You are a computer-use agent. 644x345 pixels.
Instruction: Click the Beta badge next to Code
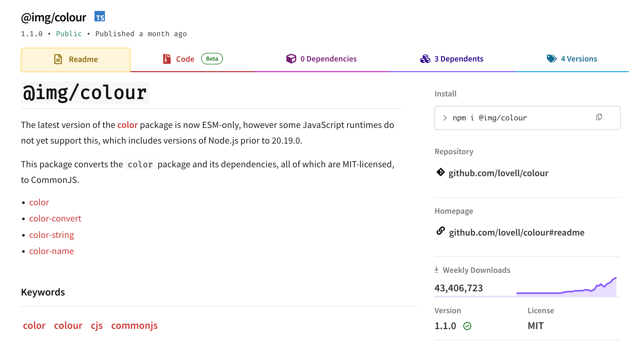[x=212, y=59]
